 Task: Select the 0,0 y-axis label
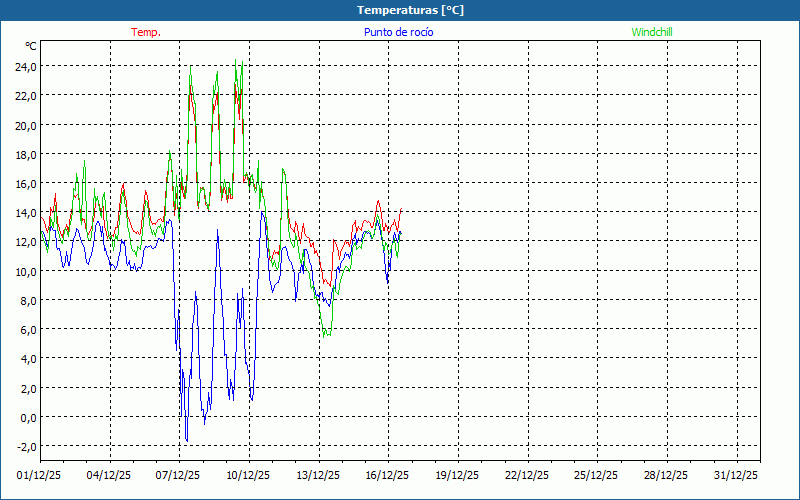pyautogui.click(x=27, y=417)
